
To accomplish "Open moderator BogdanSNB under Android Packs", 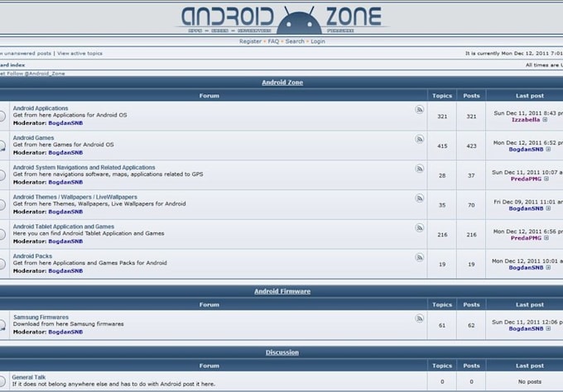I will (x=65, y=270).
